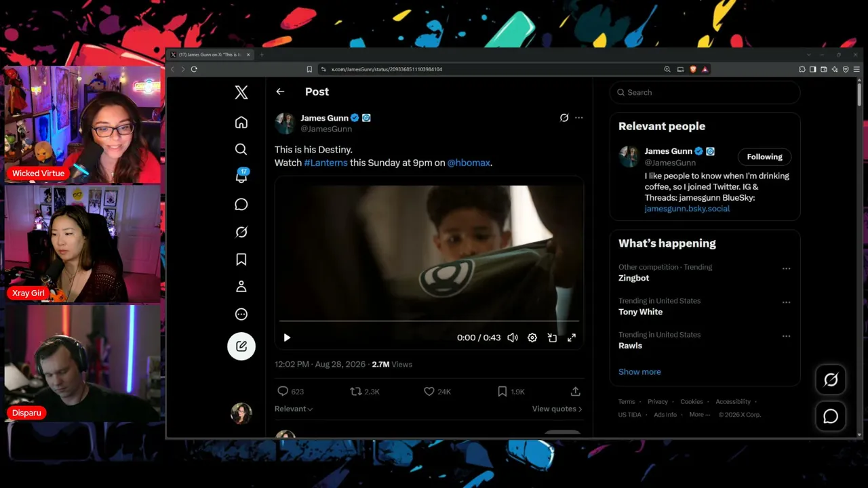Click the browser address bar URL
This screenshot has height=488, width=868.
(387, 69)
